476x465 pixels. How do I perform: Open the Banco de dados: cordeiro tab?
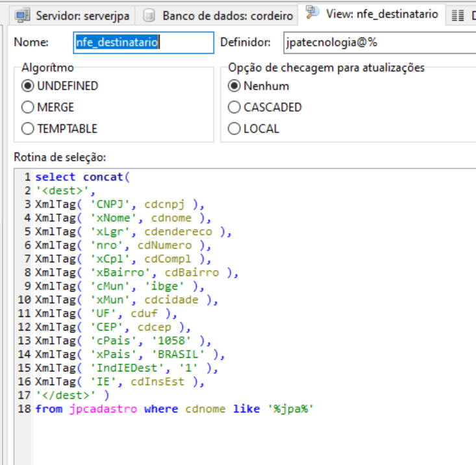[227, 15]
